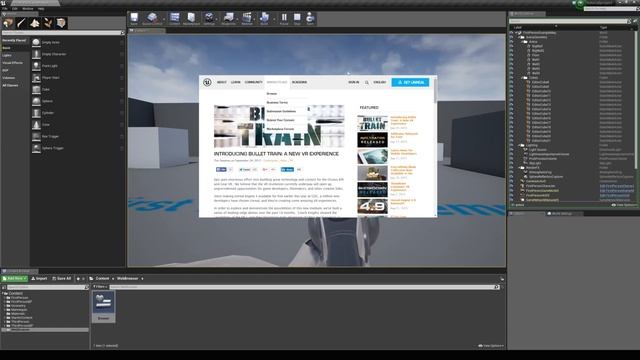This screenshot has height=360, width=640.
Task: Stop the play session
Action: [297, 18]
